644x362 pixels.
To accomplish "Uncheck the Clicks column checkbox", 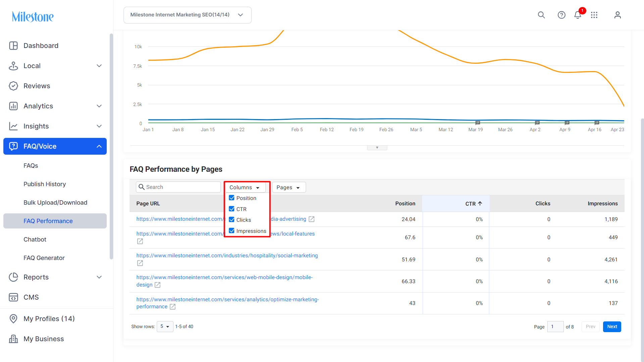I will (x=232, y=220).
